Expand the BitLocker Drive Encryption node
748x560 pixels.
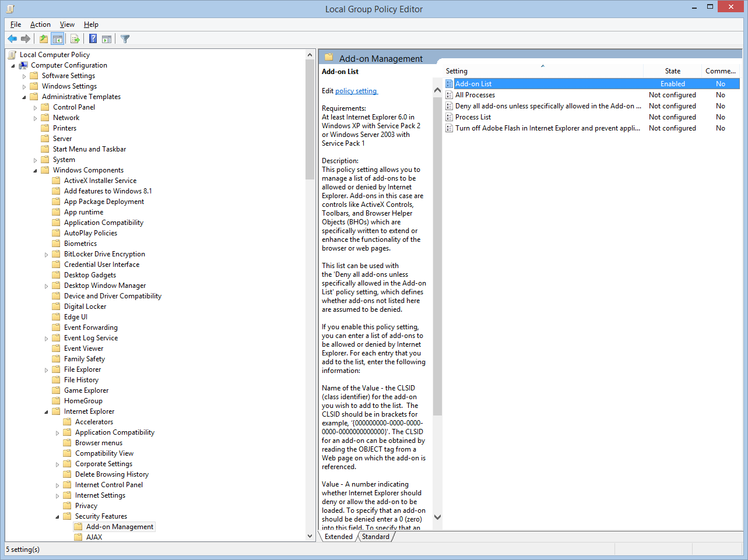[47, 255]
